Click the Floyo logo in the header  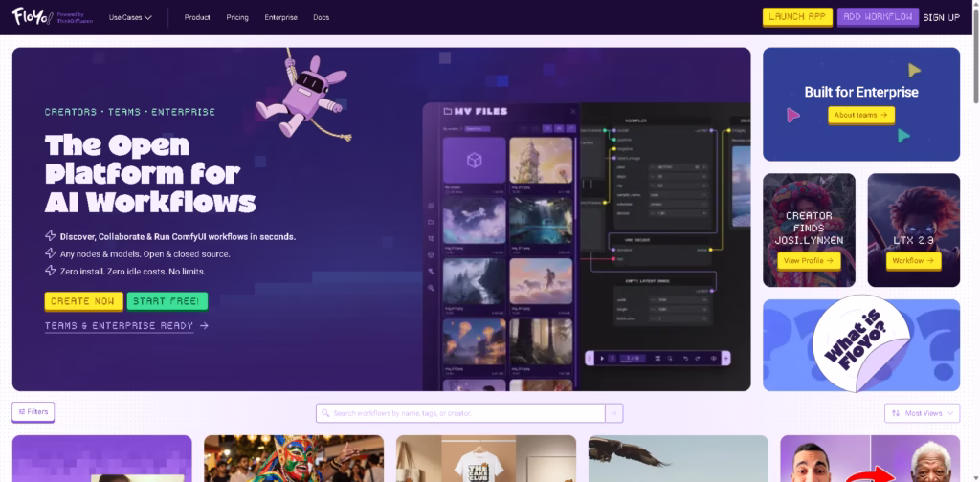pos(29,16)
